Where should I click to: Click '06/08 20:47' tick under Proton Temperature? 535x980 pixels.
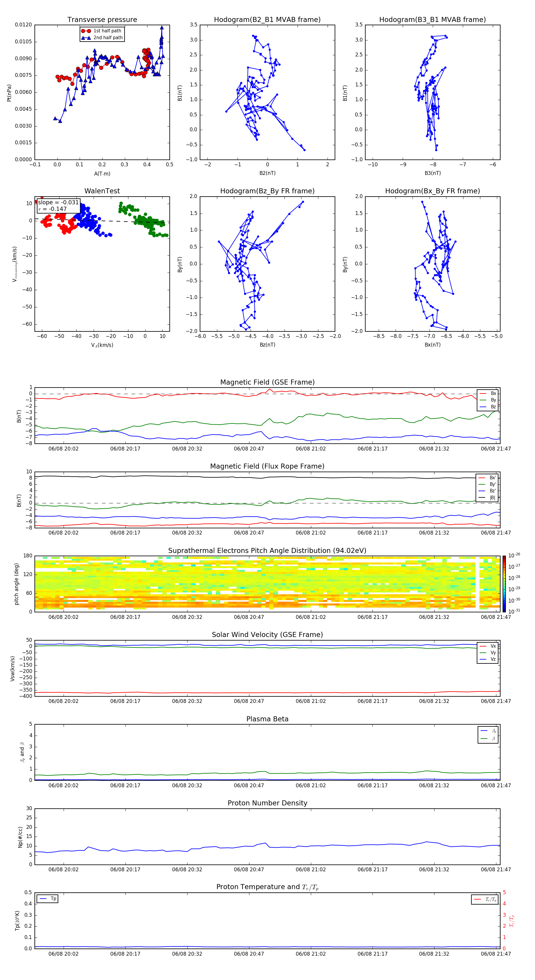pyautogui.click(x=249, y=954)
